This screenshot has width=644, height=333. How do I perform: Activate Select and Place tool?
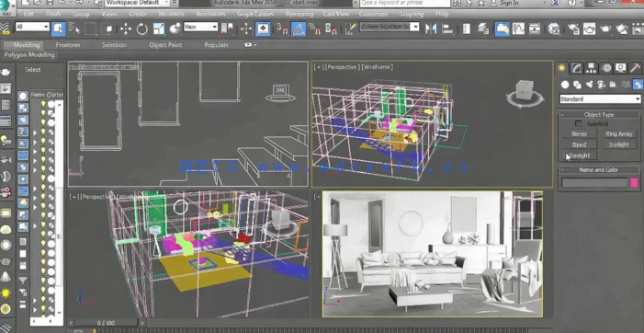pyautogui.click(x=175, y=29)
